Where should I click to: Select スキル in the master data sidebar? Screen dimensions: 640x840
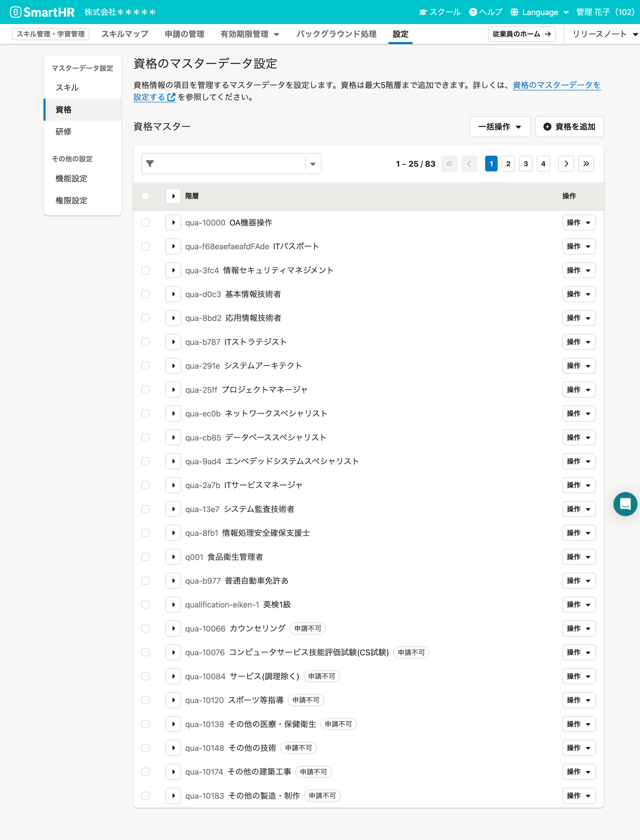(x=67, y=88)
